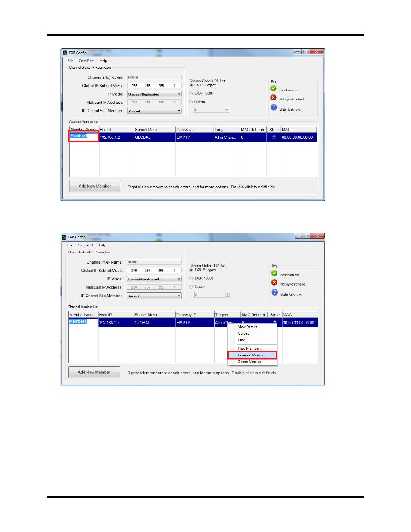Click Gateway IP column header in upper window
This screenshot has height=532, width=411.
tap(195, 130)
